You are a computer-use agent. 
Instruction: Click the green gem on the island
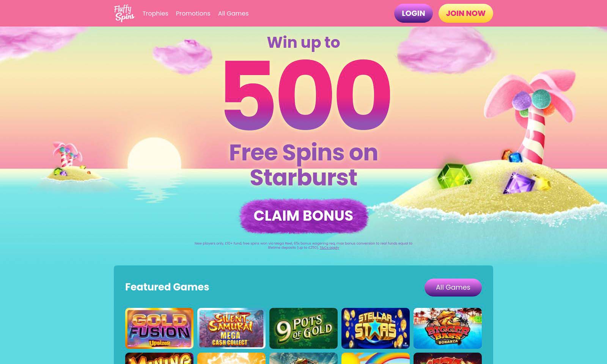coord(454,176)
